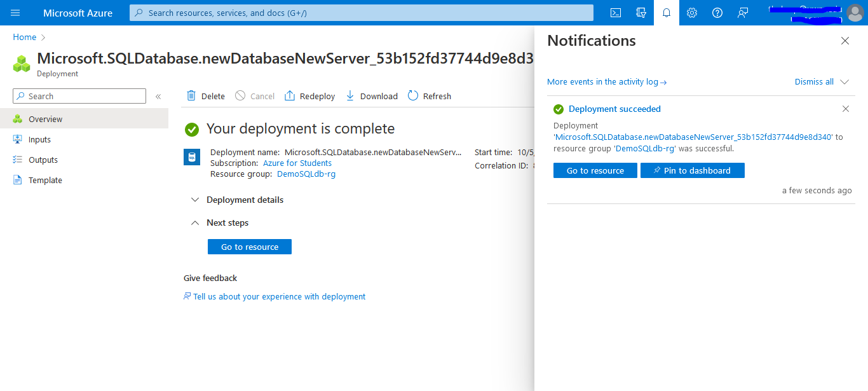This screenshot has height=391, width=868.
Task: Click the 'Notifications' panel heading
Action: [592, 41]
